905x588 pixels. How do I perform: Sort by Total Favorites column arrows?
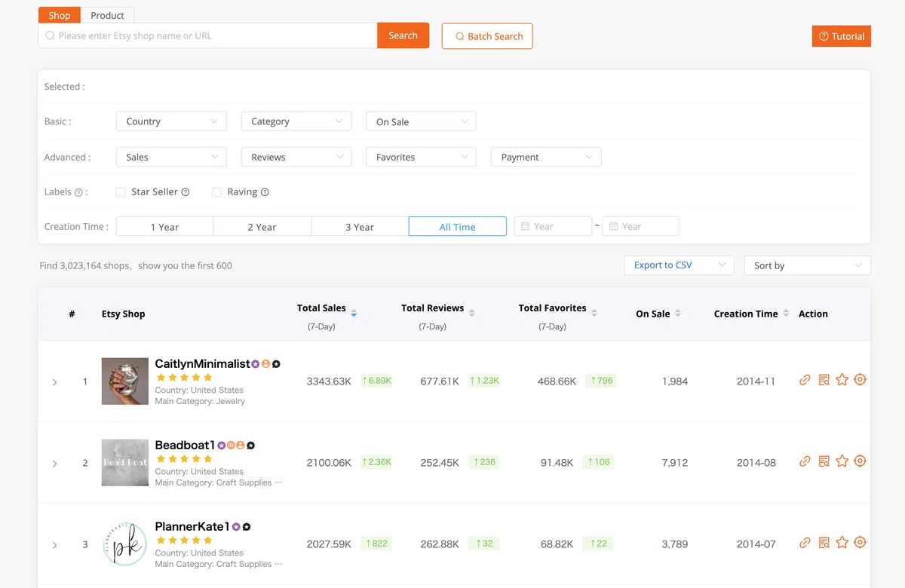594,313
